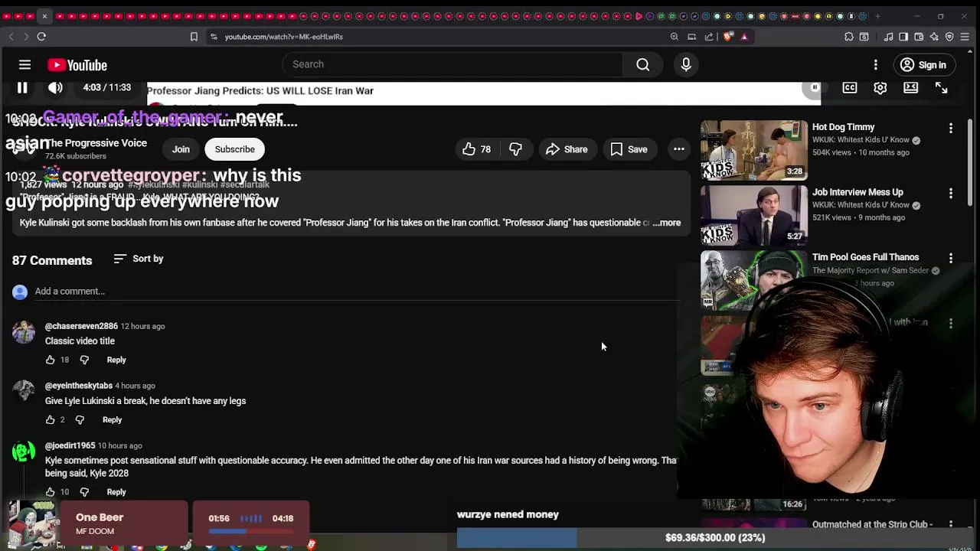This screenshot has width=980, height=551.
Task: Click the address bar share icon
Action: pyautogui.click(x=709, y=36)
